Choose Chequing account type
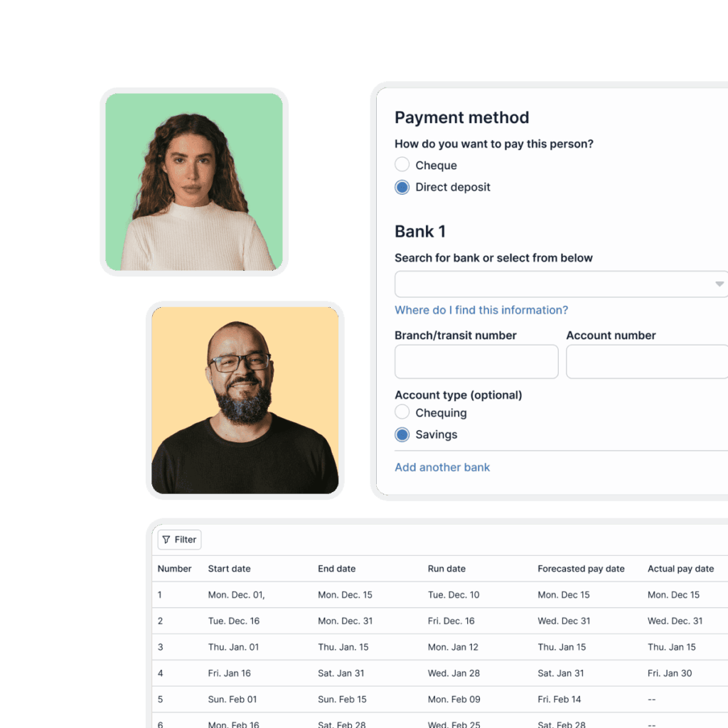The image size is (728, 728). coord(402,412)
